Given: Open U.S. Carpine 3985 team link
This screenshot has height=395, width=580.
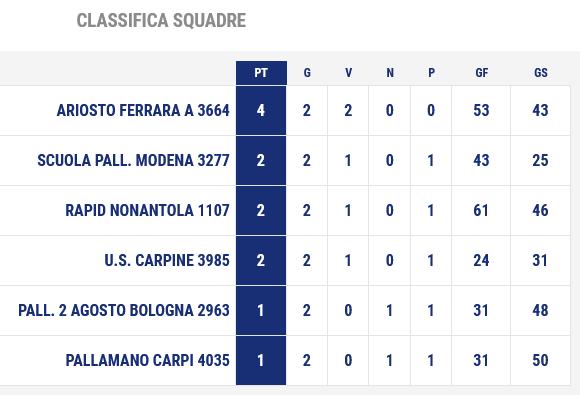Looking at the screenshot, I should (167, 260).
